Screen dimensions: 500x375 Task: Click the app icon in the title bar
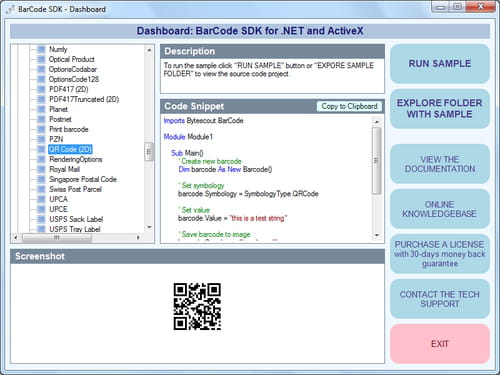click(10, 10)
